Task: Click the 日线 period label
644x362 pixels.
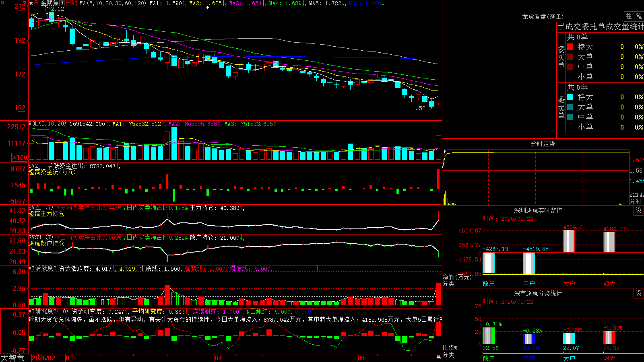Action: (x=71, y=3)
